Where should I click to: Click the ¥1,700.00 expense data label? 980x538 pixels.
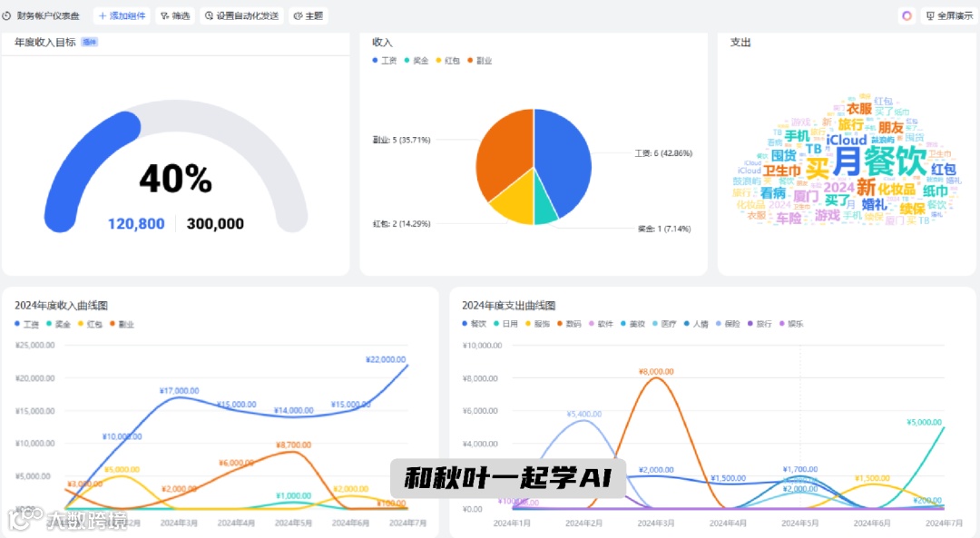(x=800, y=469)
